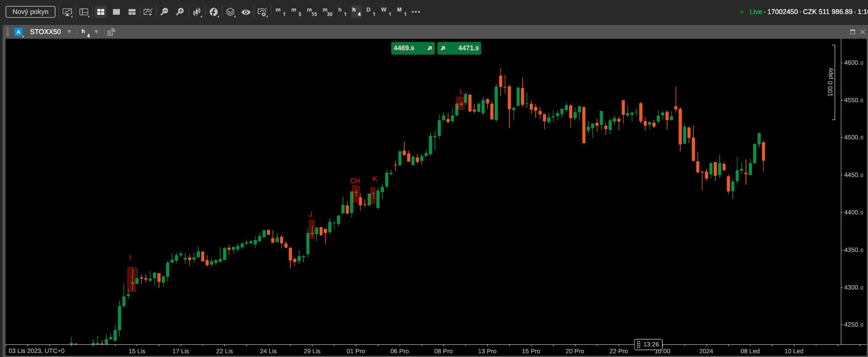
Task: Open the candlestick chart type dropdown
Action: (x=197, y=12)
